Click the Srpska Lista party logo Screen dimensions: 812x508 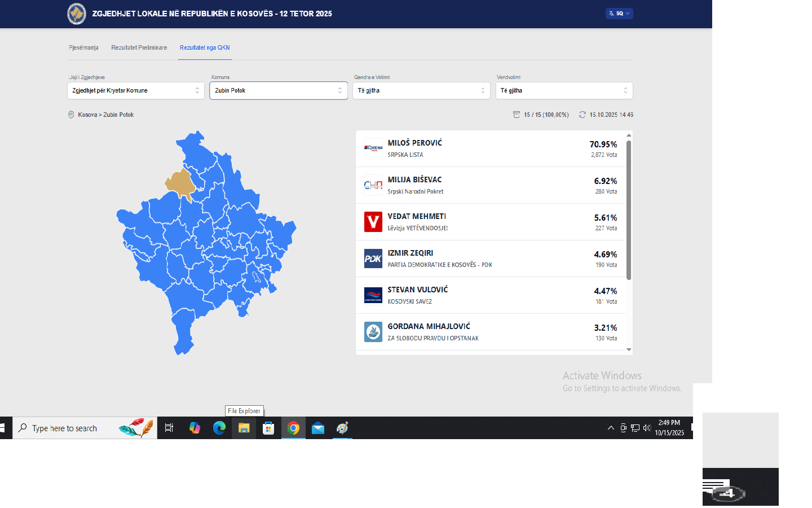(x=373, y=148)
